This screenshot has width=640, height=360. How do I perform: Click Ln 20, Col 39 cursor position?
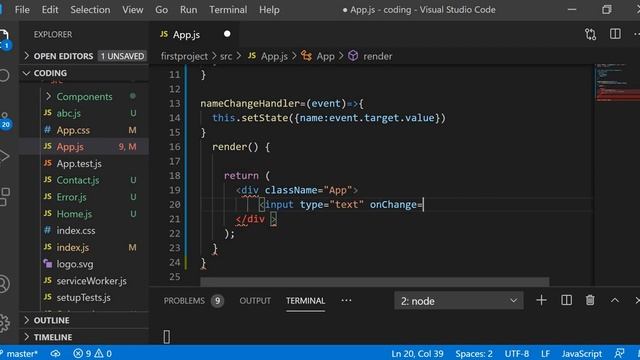coord(417,353)
